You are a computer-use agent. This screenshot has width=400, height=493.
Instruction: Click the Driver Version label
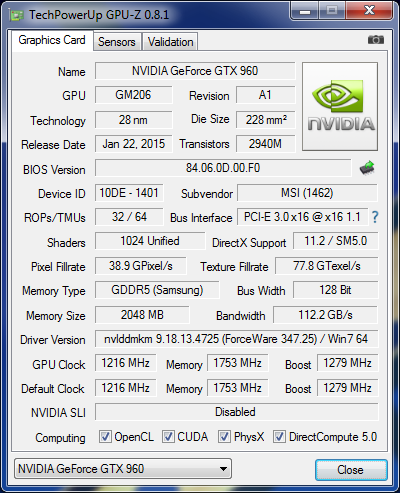53,340
